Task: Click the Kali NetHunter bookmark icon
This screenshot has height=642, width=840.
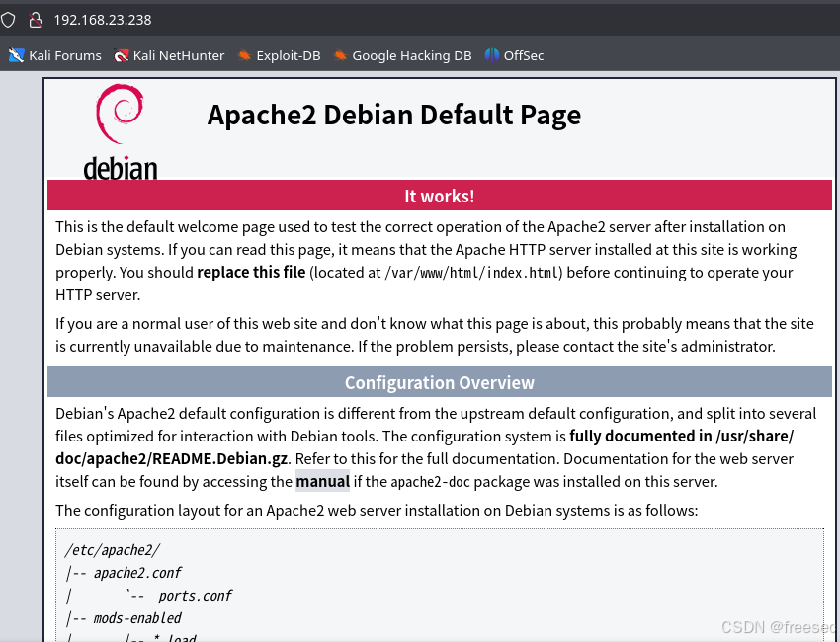Action: pos(122,55)
